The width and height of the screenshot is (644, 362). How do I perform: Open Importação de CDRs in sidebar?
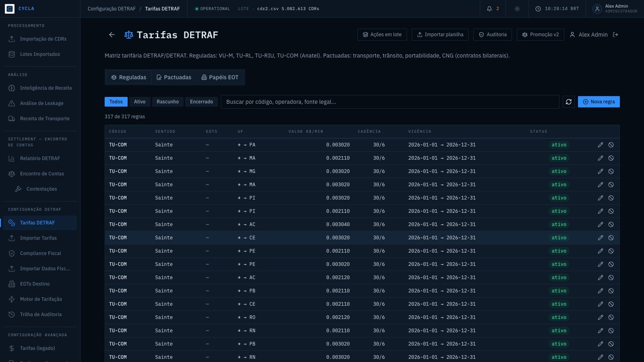tap(40, 39)
